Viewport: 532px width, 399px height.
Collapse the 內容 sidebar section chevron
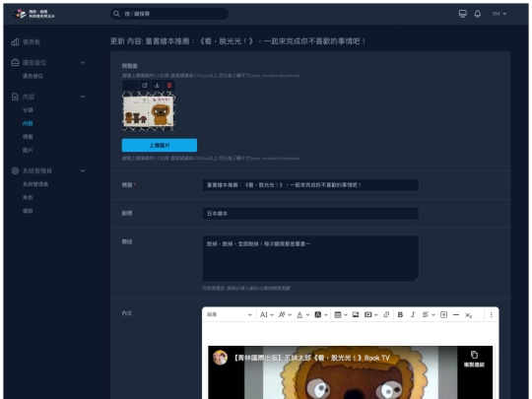pyautogui.click(x=83, y=97)
